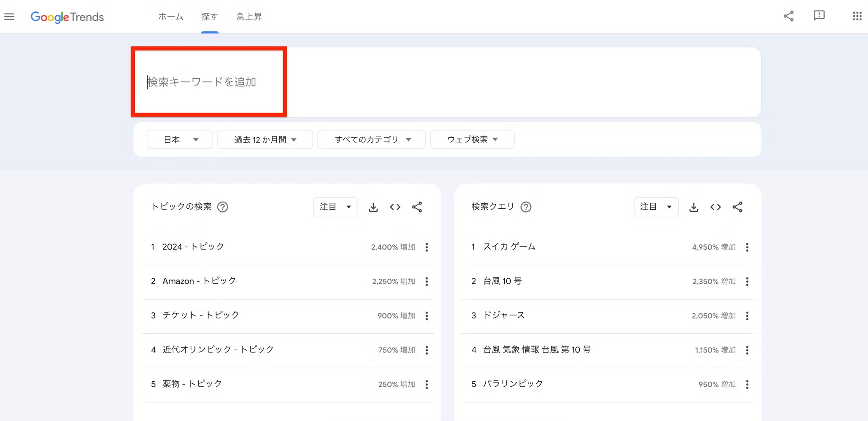Viewport: 868px width, 421px height.
Task: Open the スイカ ゲーム query row
Action: pos(607,247)
